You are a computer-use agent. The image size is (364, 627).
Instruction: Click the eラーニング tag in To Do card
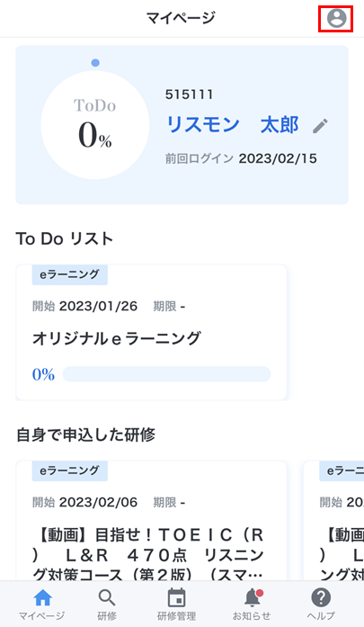(69, 274)
